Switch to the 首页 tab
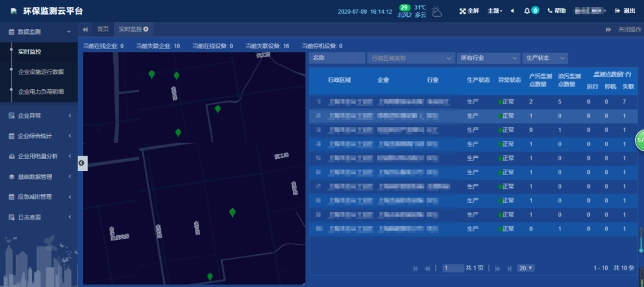 (x=103, y=29)
